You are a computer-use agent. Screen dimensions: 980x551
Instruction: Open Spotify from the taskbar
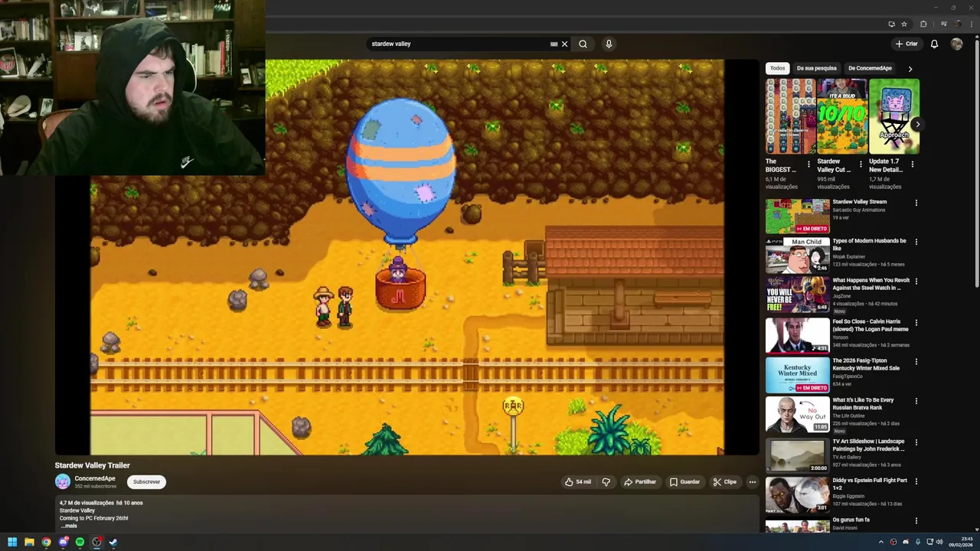click(x=80, y=542)
